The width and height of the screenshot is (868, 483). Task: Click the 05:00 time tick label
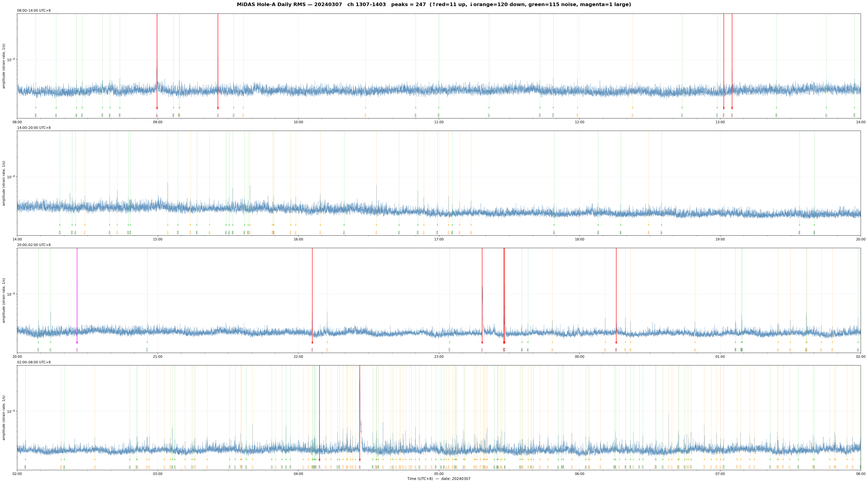point(439,474)
